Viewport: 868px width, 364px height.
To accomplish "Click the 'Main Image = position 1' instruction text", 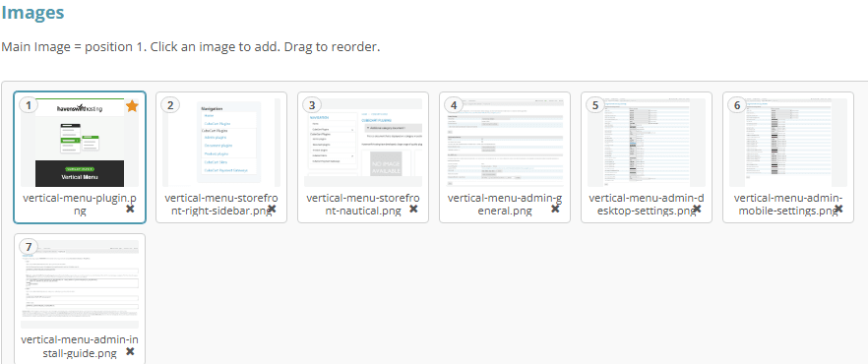I will pyautogui.click(x=191, y=46).
